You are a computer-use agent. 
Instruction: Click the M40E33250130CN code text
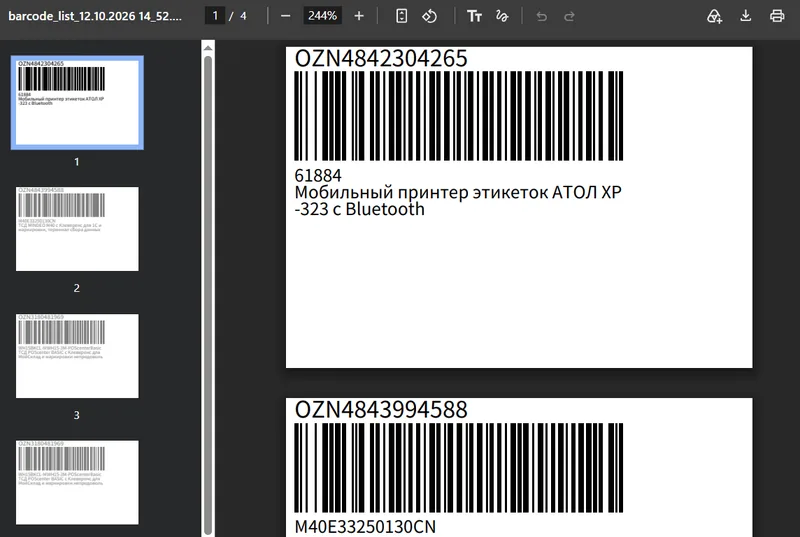[x=365, y=527]
